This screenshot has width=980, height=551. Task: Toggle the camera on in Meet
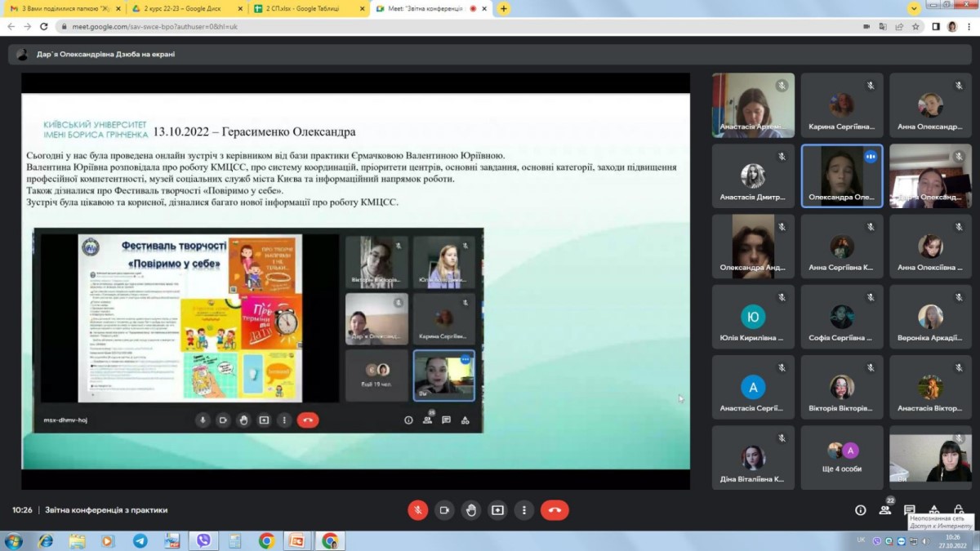444,510
